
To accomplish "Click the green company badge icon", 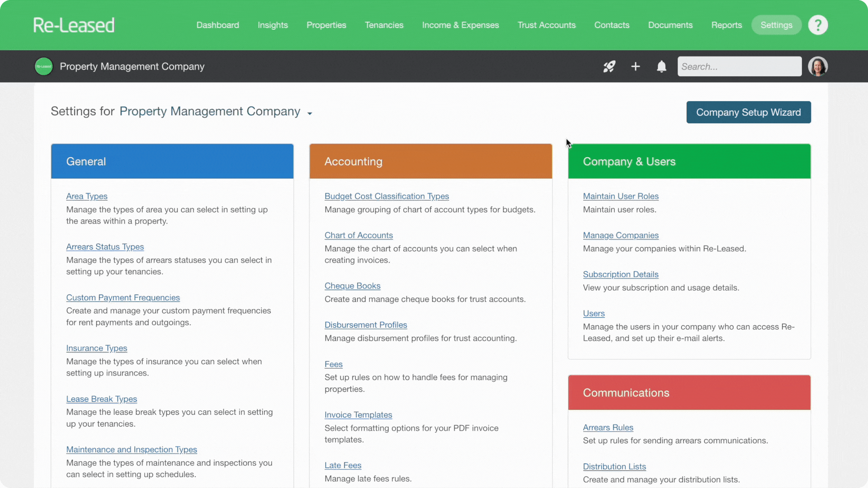I will [44, 66].
